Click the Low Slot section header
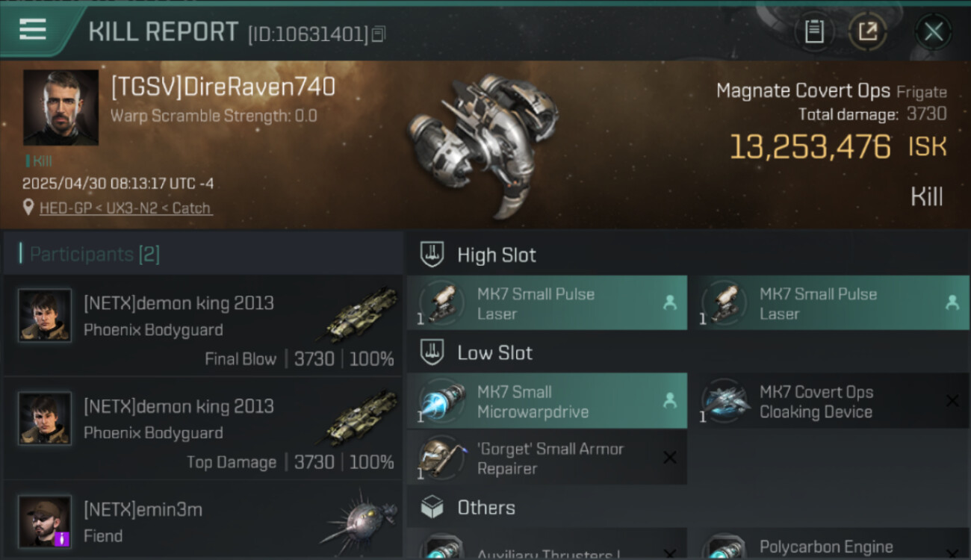 pos(494,352)
